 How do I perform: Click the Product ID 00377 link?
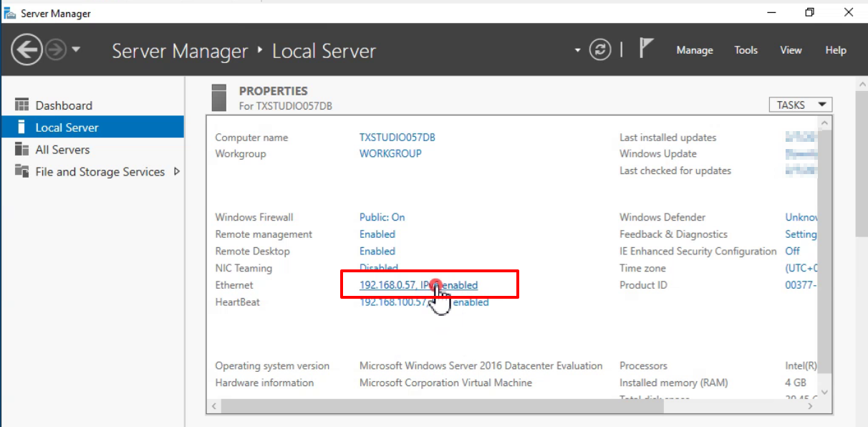(801, 285)
